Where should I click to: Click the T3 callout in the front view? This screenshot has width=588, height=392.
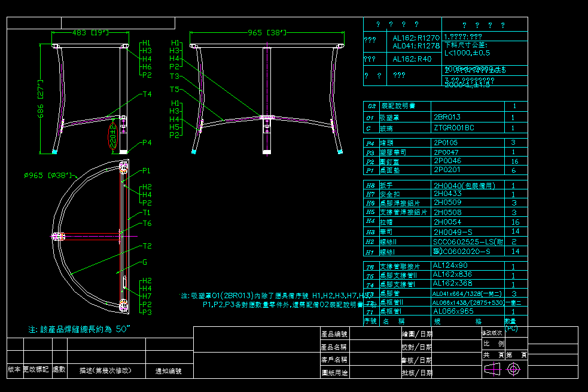click(175, 76)
